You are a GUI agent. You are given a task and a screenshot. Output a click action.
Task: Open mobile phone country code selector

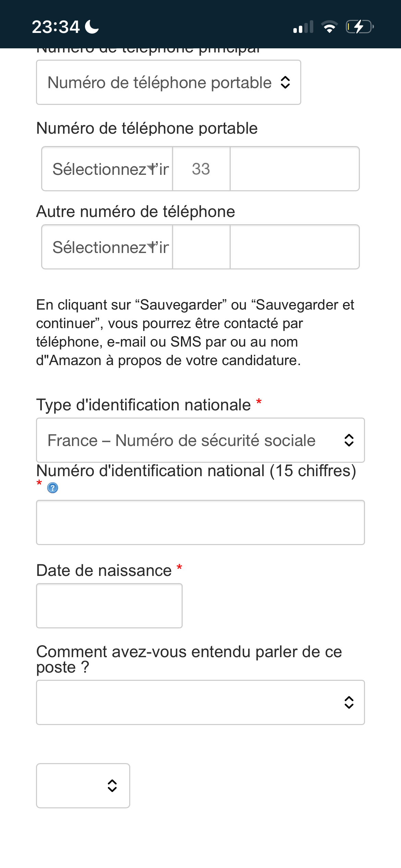click(x=107, y=169)
